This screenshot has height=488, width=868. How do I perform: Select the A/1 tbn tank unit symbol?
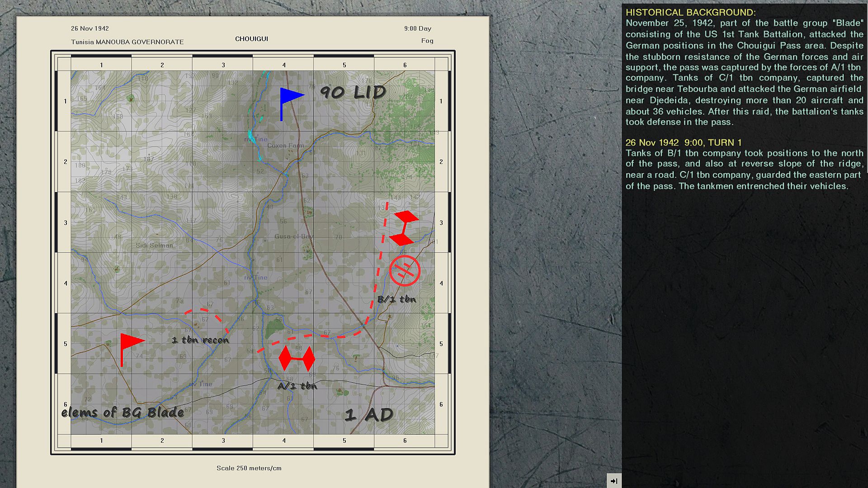pos(297,359)
